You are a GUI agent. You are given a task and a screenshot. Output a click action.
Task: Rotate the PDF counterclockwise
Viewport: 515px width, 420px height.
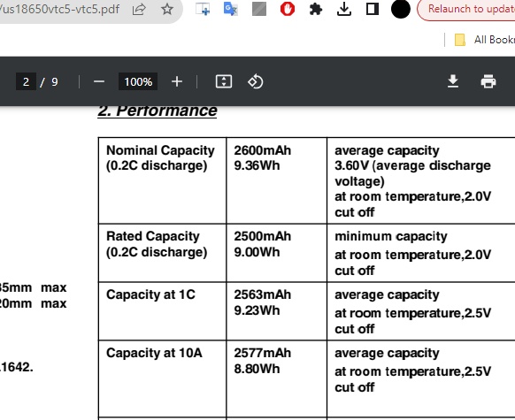(x=256, y=81)
